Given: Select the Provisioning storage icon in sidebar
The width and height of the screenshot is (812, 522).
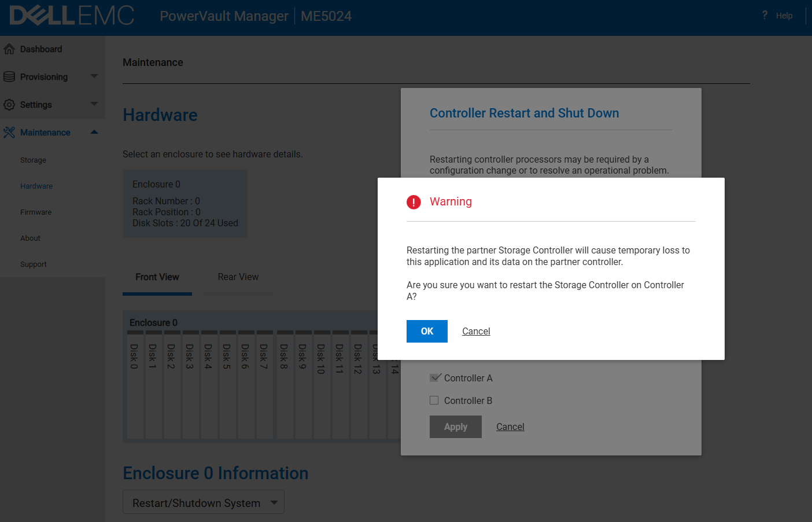Looking at the screenshot, I should (x=9, y=76).
